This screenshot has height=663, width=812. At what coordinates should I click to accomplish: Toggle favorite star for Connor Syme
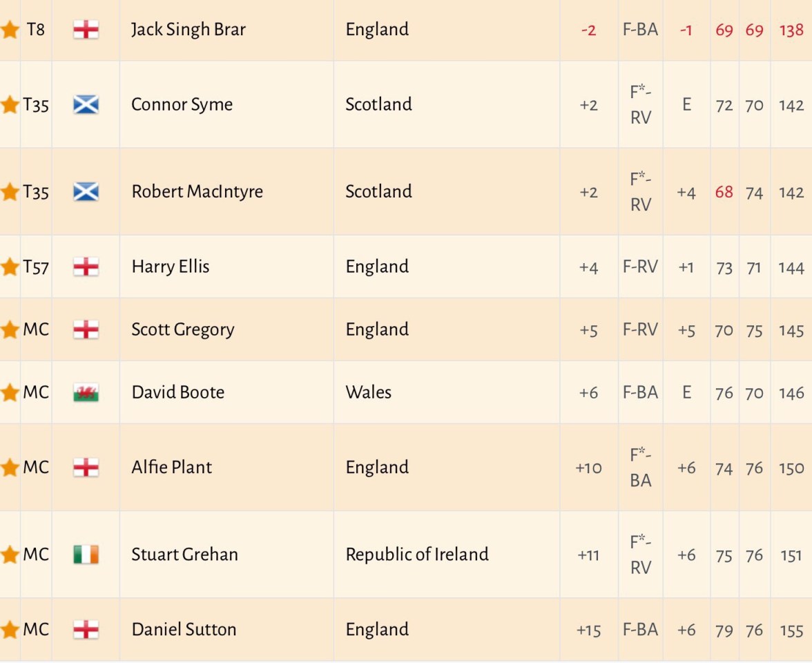[x=10, y=105]
